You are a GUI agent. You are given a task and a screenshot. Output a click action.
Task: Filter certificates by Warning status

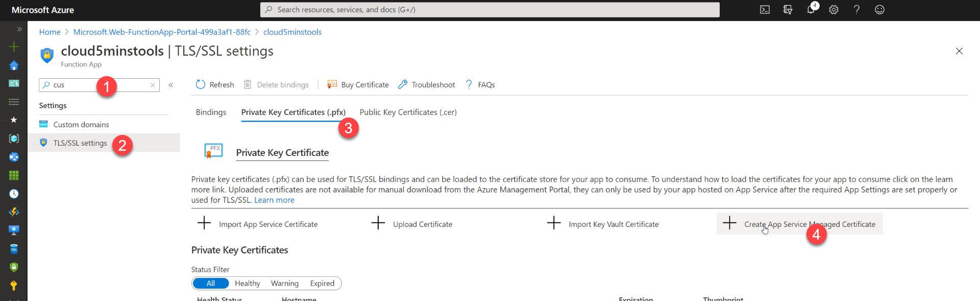point(285,283)
